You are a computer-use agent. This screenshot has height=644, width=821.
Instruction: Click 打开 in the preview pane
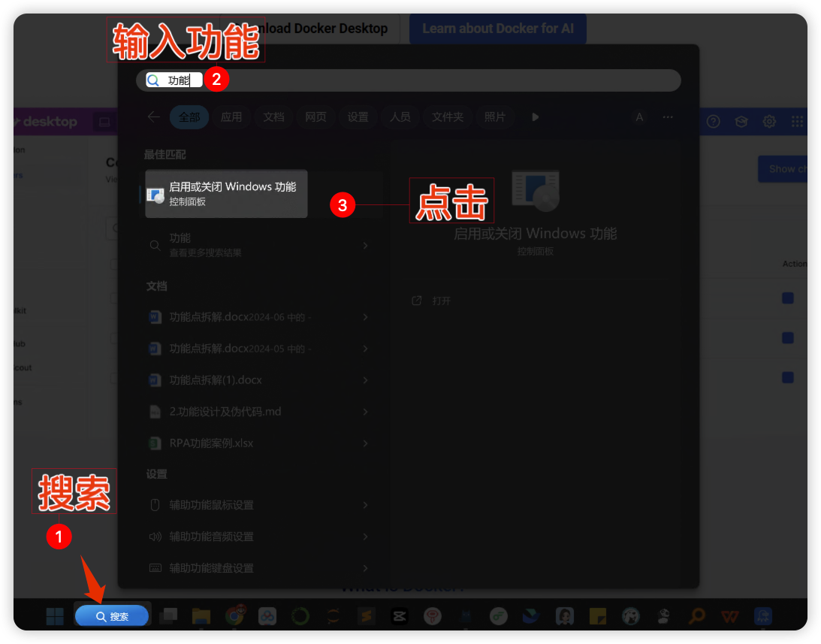442,301
